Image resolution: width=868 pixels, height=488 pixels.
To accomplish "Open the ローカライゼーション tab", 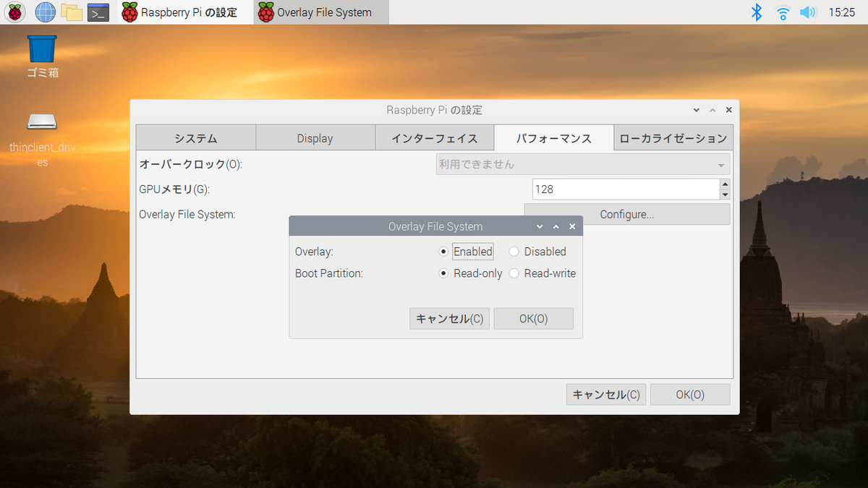I will [x=673, y=137].
